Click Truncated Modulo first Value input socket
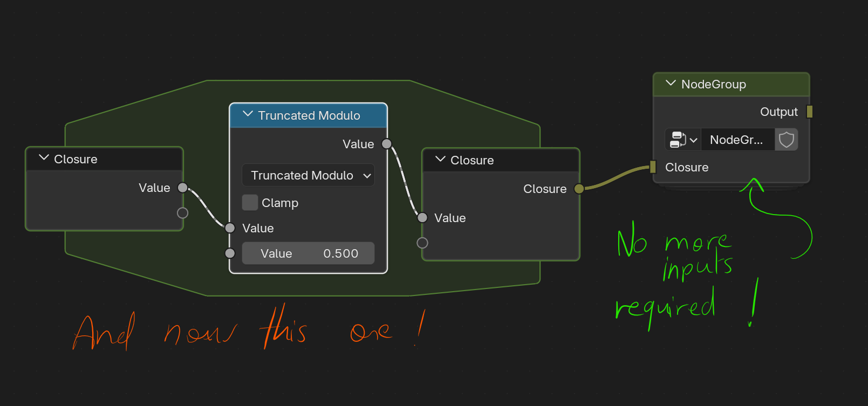Image resolution: width=868 pixels, height=406 pixels. 230,228
